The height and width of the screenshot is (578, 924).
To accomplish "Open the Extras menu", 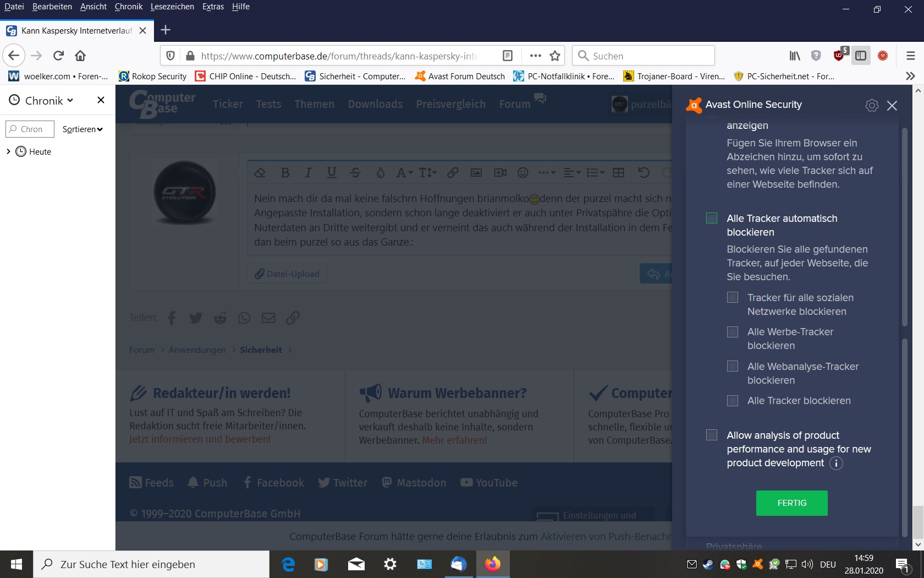I will (213, 7).
